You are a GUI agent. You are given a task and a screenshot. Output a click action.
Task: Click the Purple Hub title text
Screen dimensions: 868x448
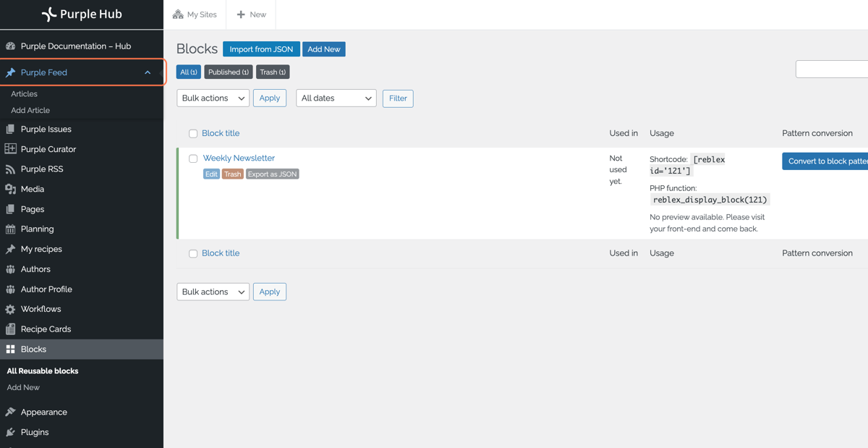(x=91, y=14)
